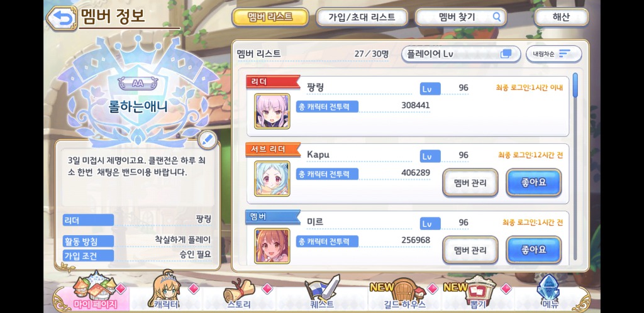
Task: Open the 스토리 scroll icon
Action: click(240, 293)
